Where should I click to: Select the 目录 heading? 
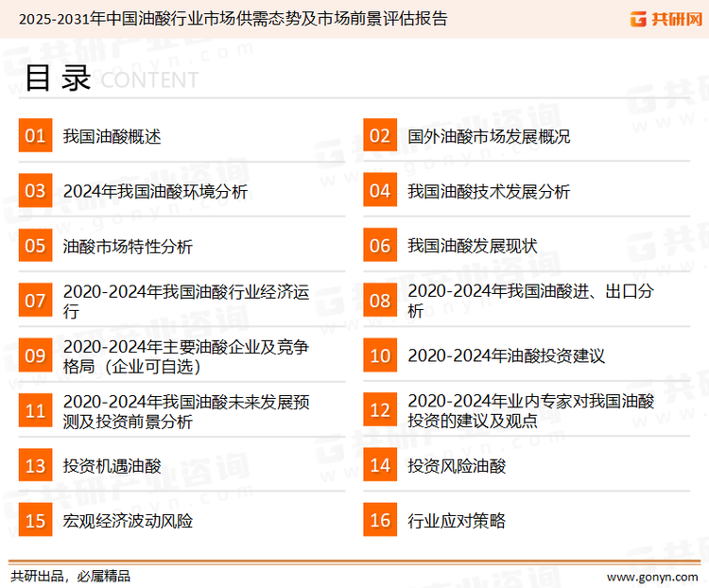coord(58,78)
